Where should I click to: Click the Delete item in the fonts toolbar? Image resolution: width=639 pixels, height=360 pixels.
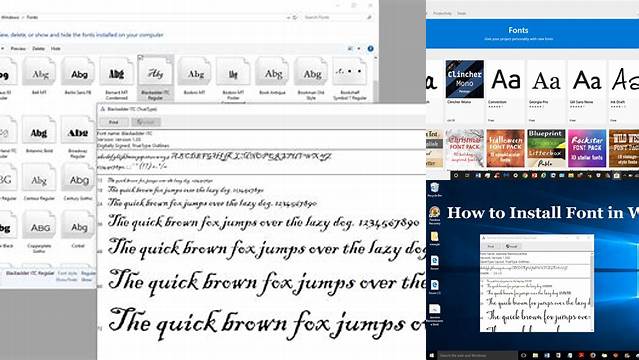tap(38, 49)
